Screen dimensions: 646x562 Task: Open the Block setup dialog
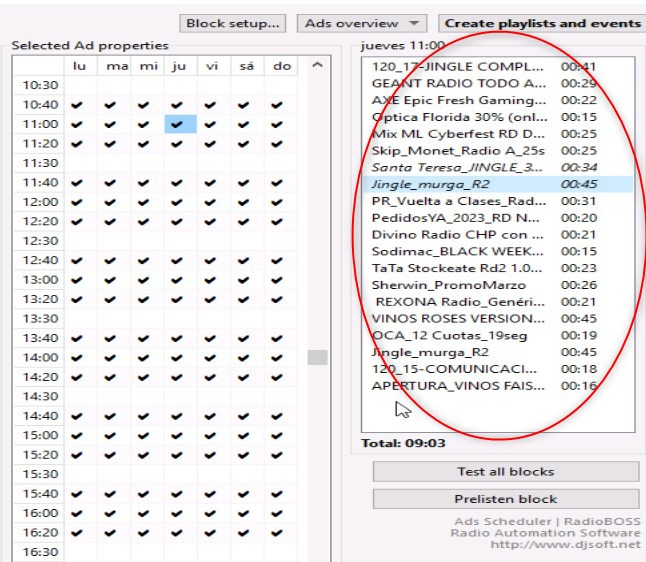tap(232, 23)
